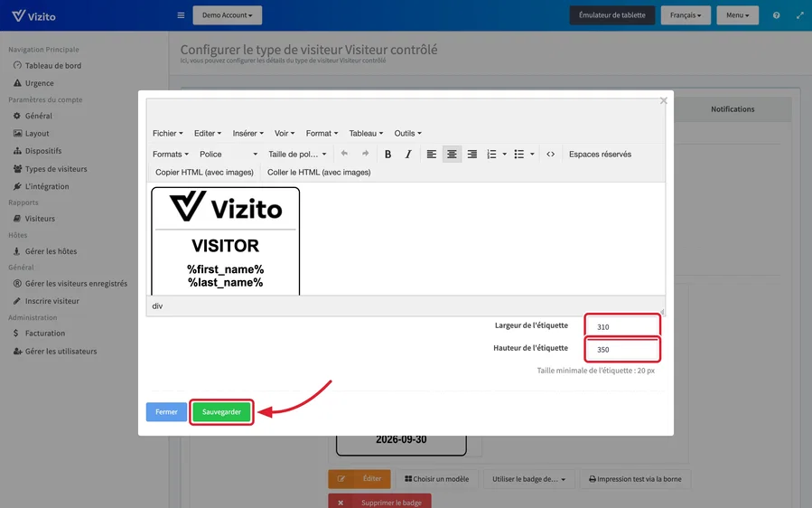The height and width of the screenshot is (508, 812).
Task: Click the Supprimer le badge button
Action: (x=379, y=502)
